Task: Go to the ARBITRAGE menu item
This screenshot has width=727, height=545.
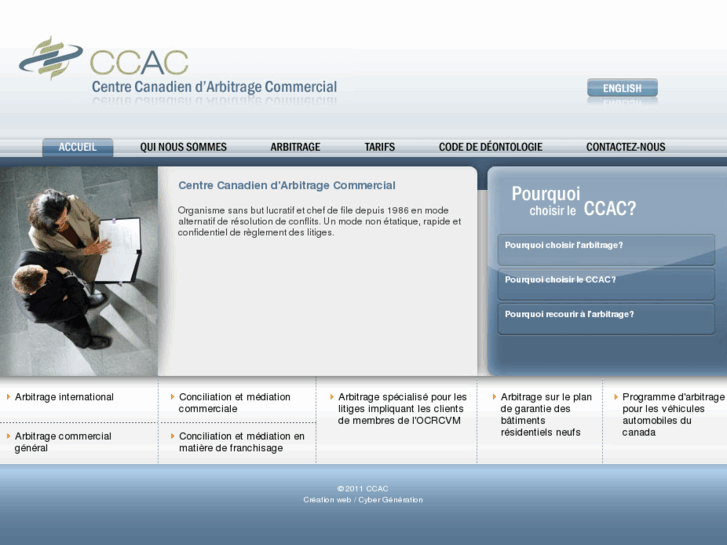Action: pyautogui.click(x=295, y=147)
